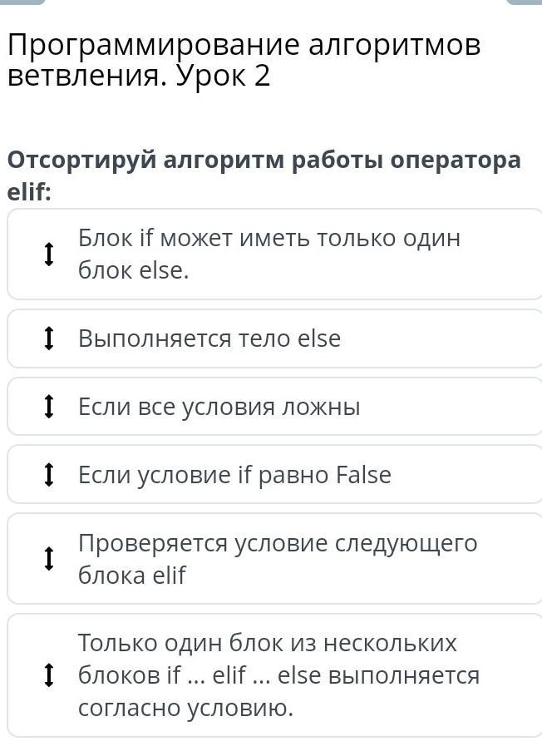Click the text 'согласно условию.' in the last item
Screen dimensions: 542x756
(x=185, y=709)
